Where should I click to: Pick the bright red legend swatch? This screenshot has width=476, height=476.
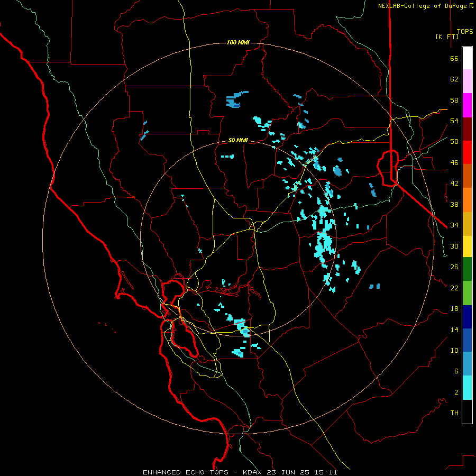(x=467, y=152)
